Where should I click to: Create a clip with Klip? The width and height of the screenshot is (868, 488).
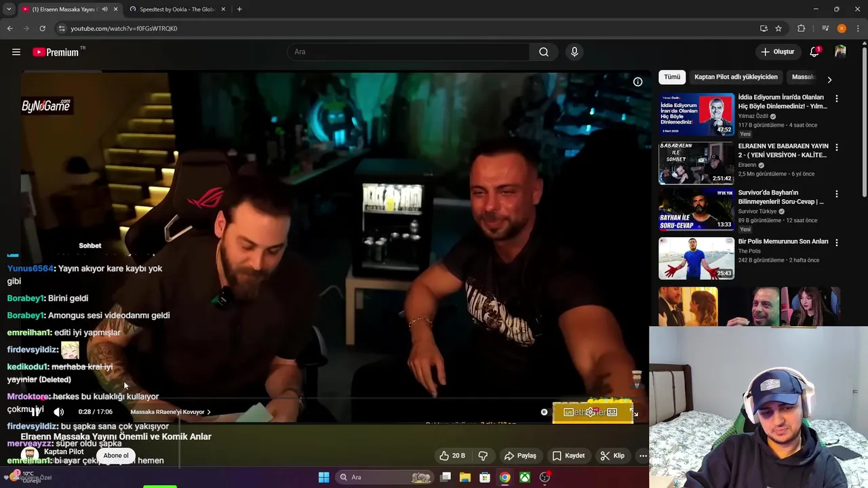click(x=612, y=455)
